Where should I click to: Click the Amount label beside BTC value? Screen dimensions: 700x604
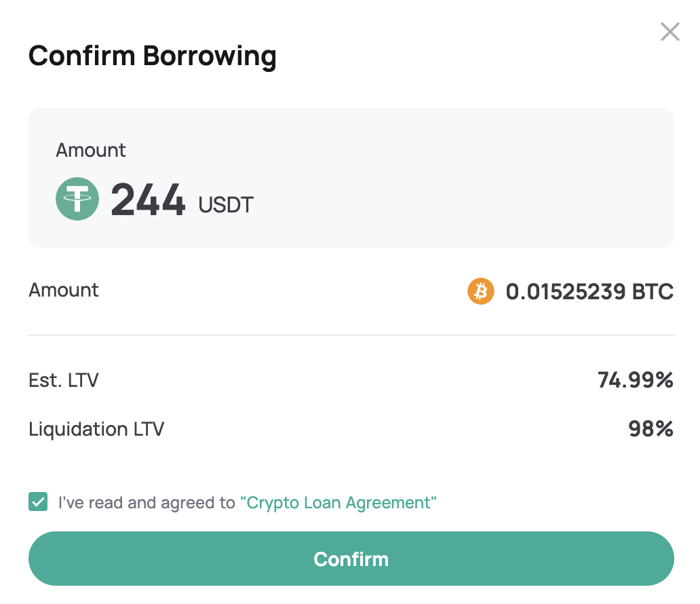point(63,290)
